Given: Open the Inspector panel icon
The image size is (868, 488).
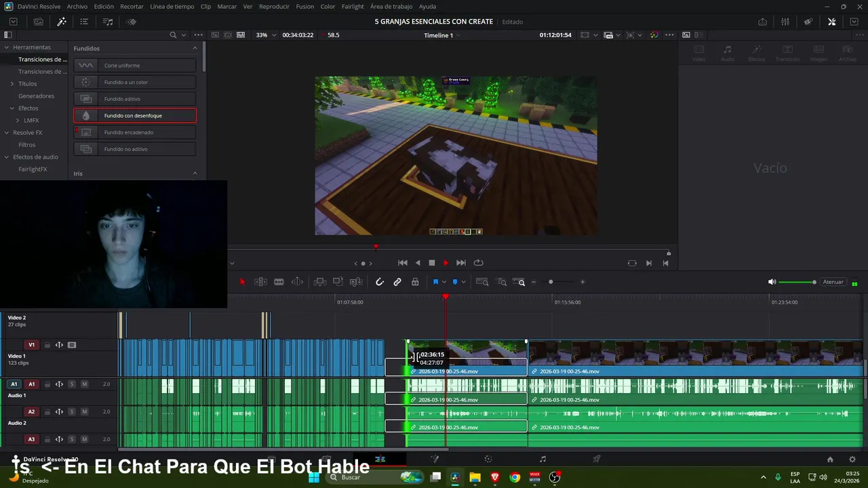Looking at the screenshot, I should tap(832, 22).
